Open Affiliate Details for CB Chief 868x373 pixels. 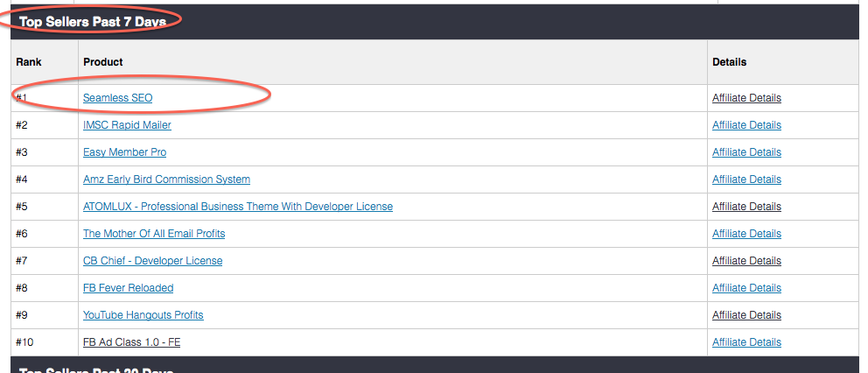(x=746, y=261)
